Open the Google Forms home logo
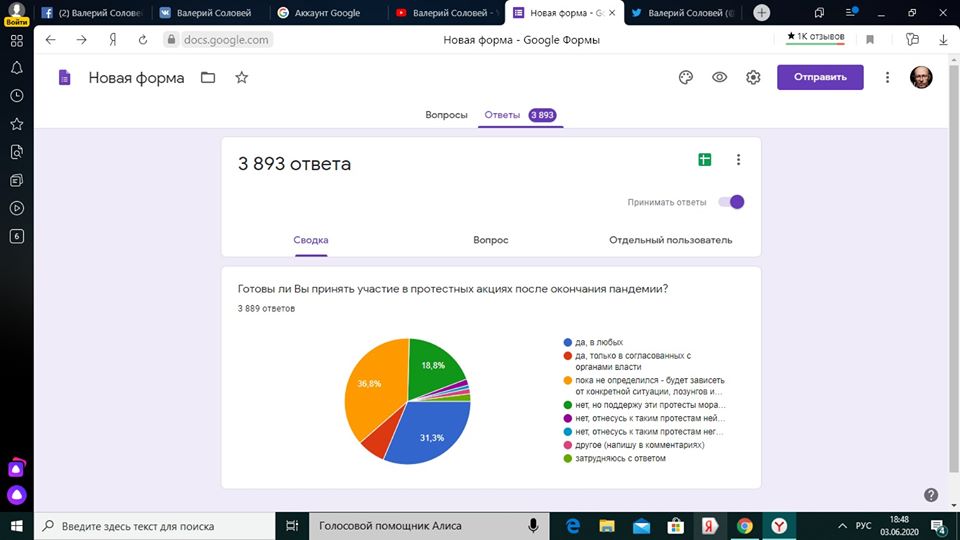960x540 pixels. click(65, 78)
